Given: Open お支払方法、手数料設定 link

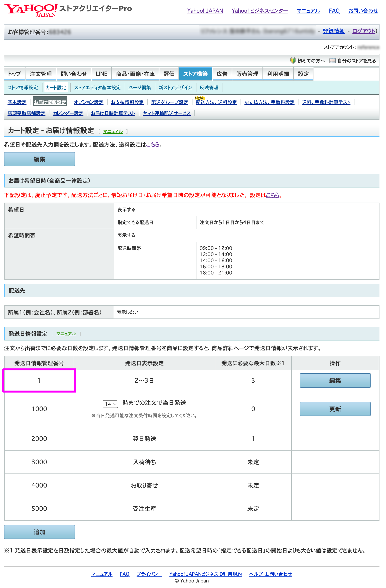Looking at the screenshot, I should (269, 102).
